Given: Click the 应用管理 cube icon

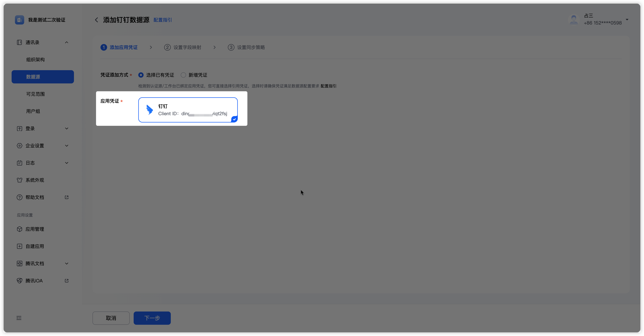Looking at the screenshot, I should point(20,229).
